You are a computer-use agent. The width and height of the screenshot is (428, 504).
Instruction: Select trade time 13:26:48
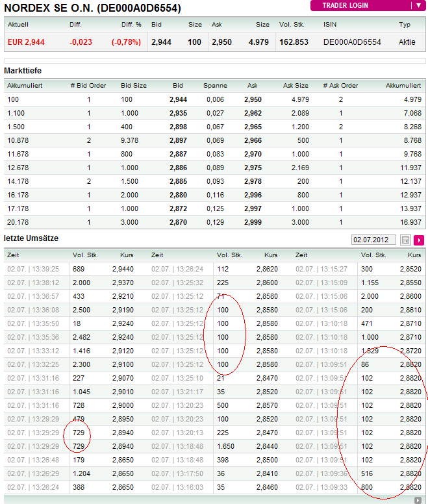[x=45, y=460]
